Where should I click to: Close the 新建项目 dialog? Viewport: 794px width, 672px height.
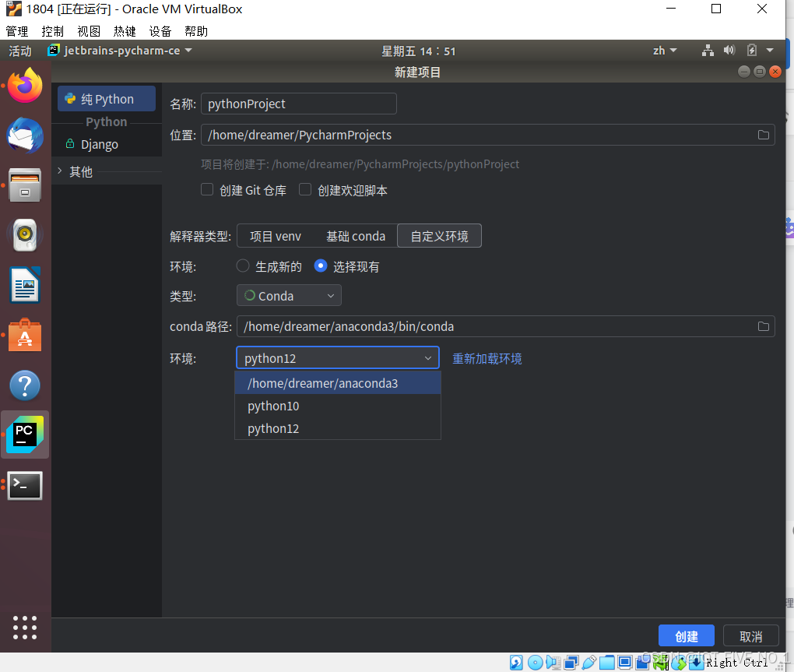[x=775, y=72]
